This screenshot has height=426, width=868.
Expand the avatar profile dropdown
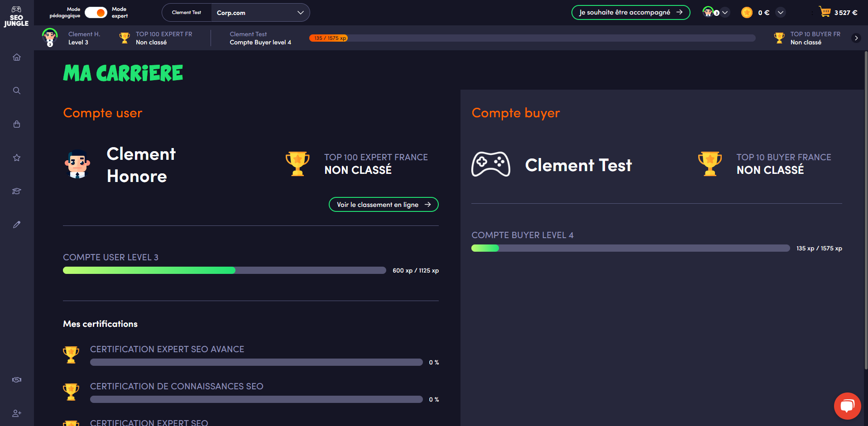click(x=715, y=13)
